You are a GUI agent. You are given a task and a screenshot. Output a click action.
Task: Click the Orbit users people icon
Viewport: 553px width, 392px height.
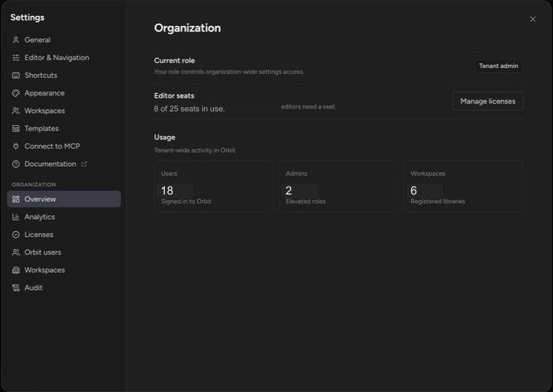15,252
